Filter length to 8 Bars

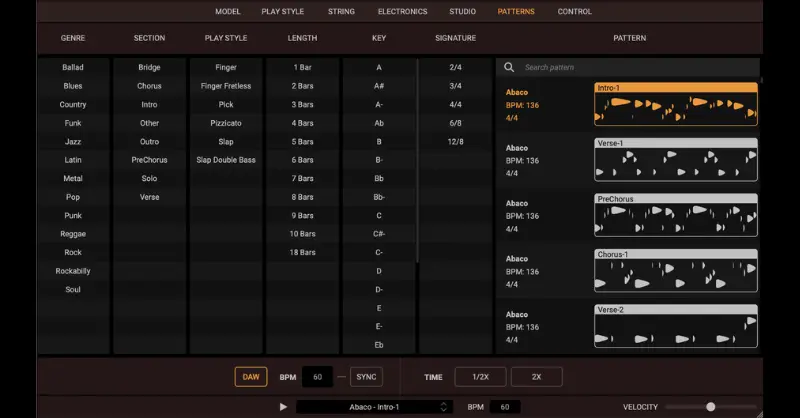(x=303, y=197)
